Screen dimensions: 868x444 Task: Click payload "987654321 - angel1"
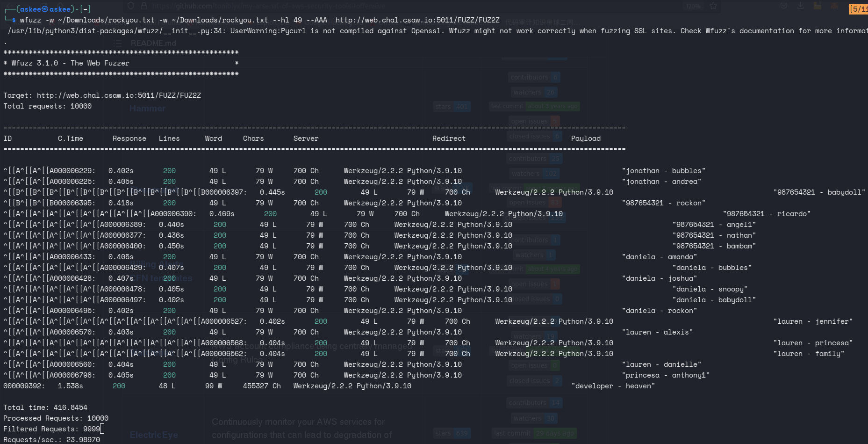714,225
